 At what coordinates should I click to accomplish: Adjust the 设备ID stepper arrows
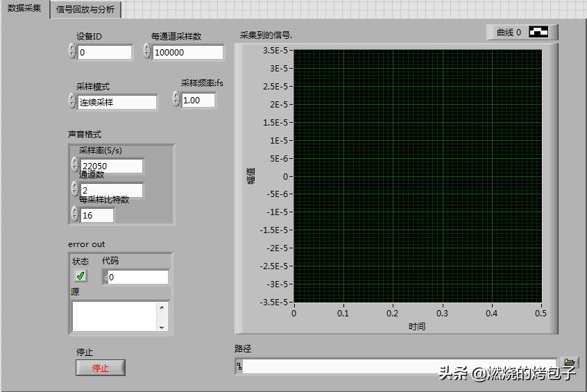click(72, 51)
